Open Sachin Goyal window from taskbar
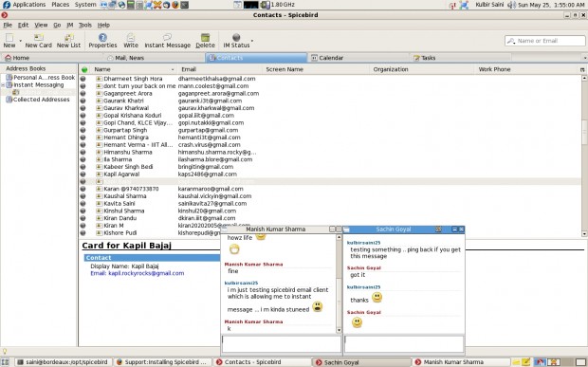This screenshot has width=588, height=367. 361,362
